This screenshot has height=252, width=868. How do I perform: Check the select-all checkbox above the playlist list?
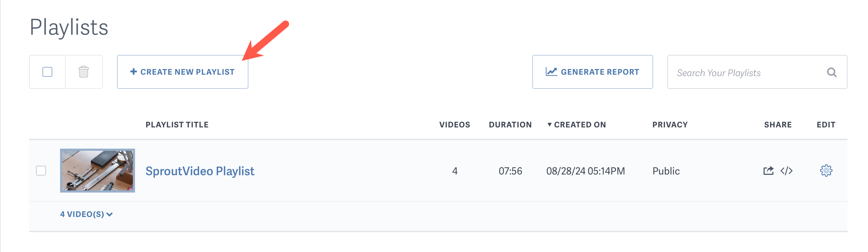pos(47,72)
